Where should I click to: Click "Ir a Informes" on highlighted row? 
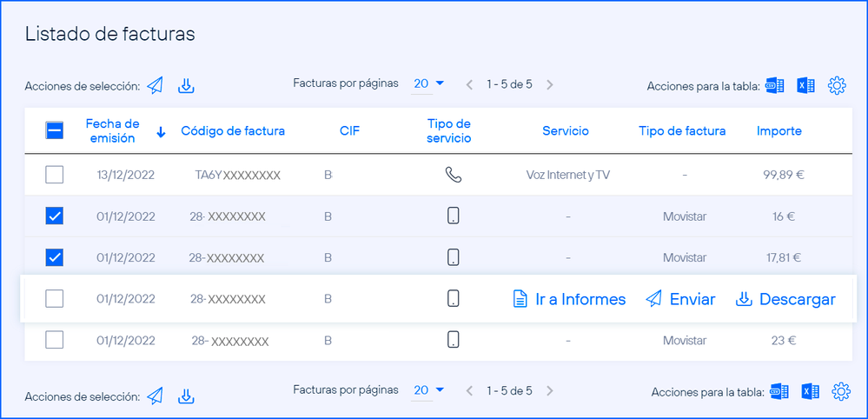568,299
